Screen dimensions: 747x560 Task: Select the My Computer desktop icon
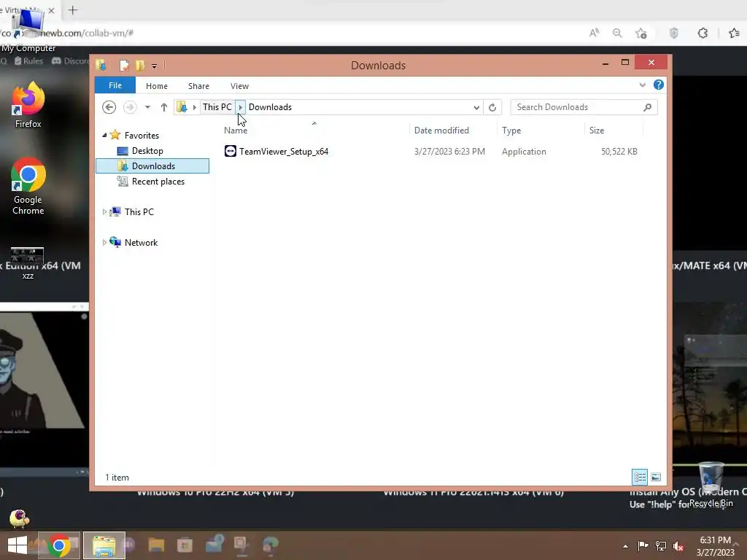pos(28,29)
